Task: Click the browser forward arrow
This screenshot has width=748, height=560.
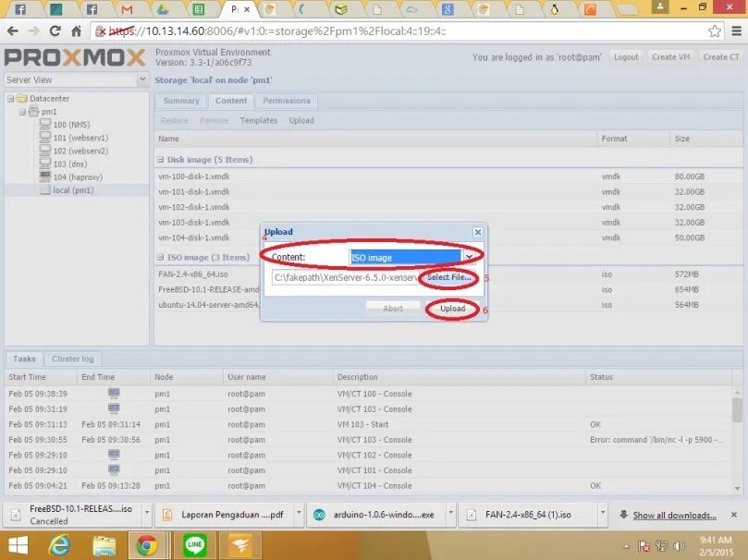Action: [x=34, y=31]
